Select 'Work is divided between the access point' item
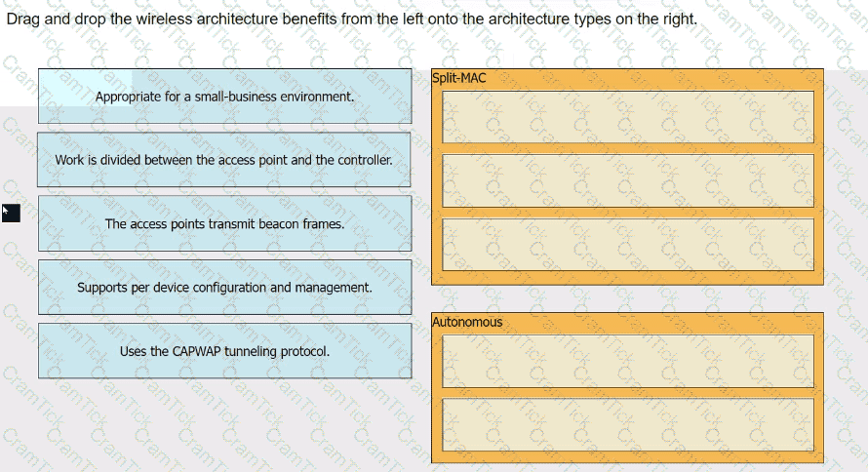Image resolution: width=868 pixels, height=472 pixels. point(224,159)
